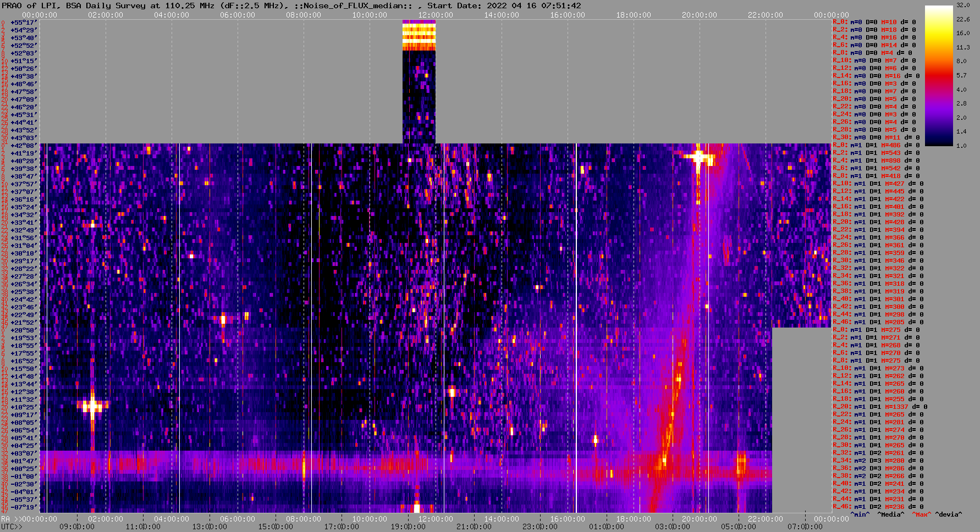Click the R_0 row showing M=10

(x=874, y=23)
